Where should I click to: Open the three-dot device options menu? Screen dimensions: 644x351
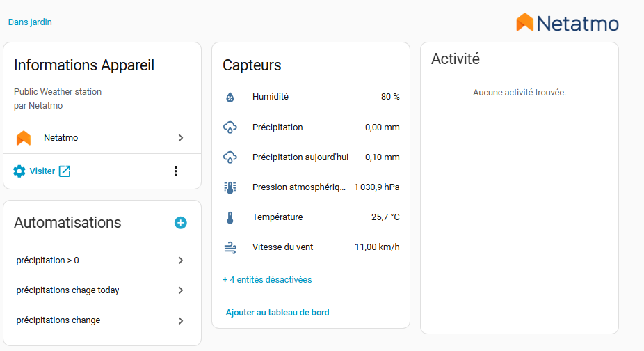click(176, 171)
